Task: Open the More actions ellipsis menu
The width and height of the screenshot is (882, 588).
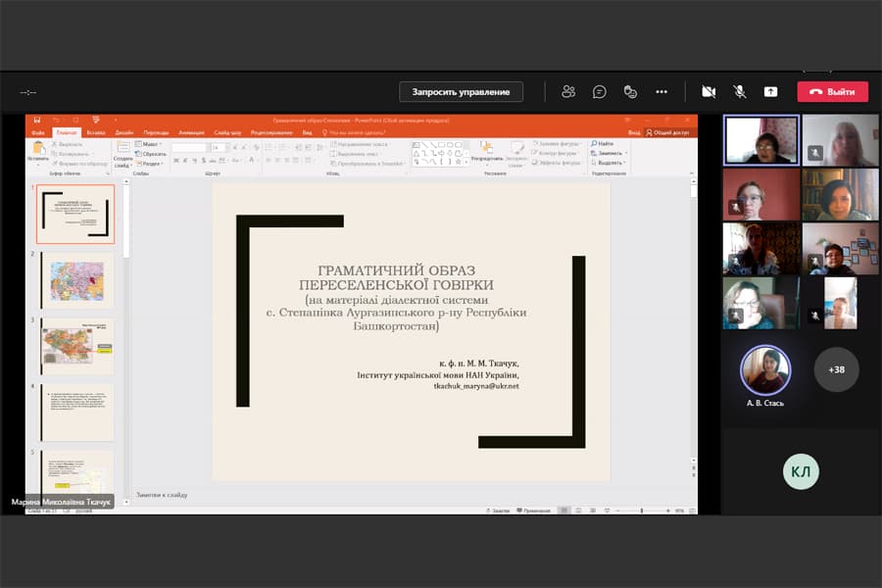Action: click(x=661, y=92)
